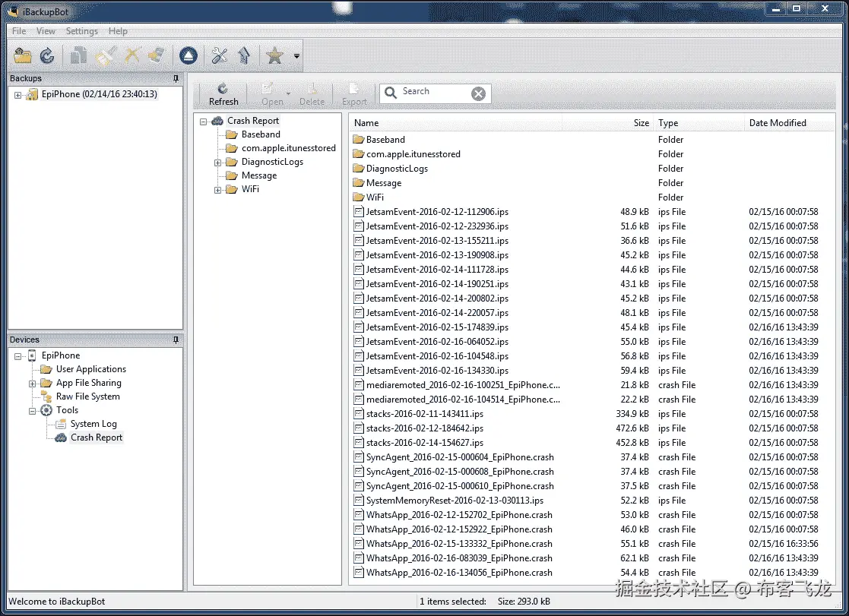This screenshot has width=849, height=616.
Task: Open the Settings menu
Action: click(82, 31)
